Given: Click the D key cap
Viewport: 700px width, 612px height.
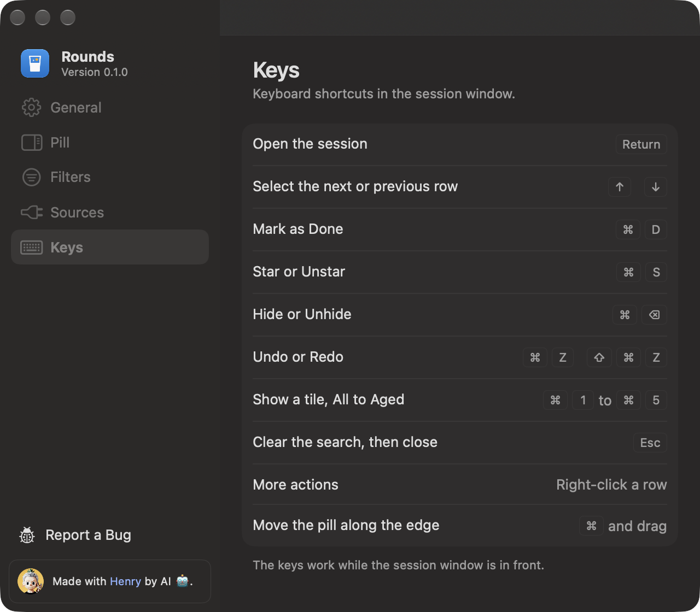Looking at the screenshot, I should 656,229.
